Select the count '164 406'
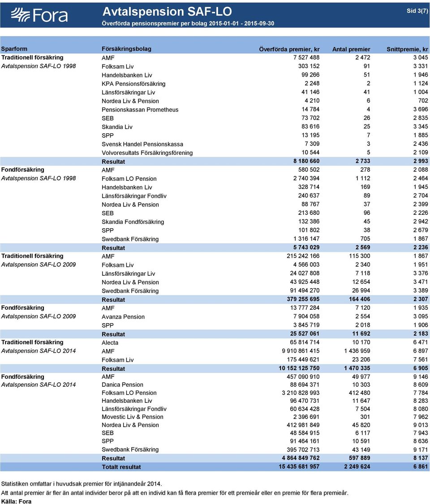The width and height of the screenshot is (430, 504). (x=359, y=299)
